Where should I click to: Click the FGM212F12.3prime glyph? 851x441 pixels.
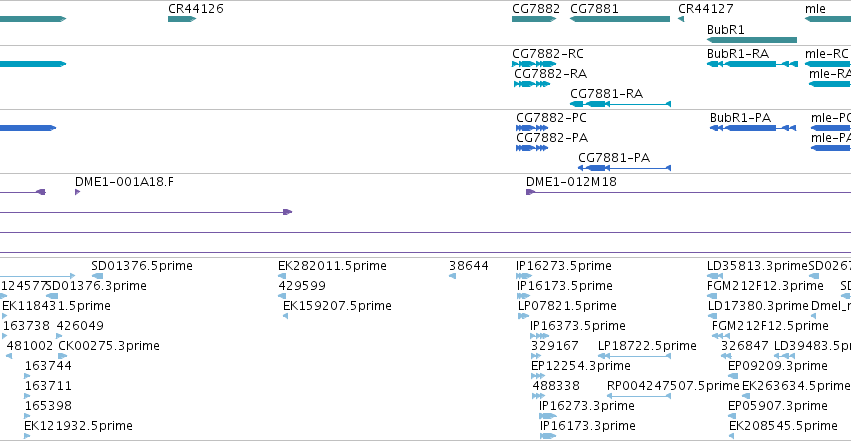pyautogui.click(x=712, y=296)
